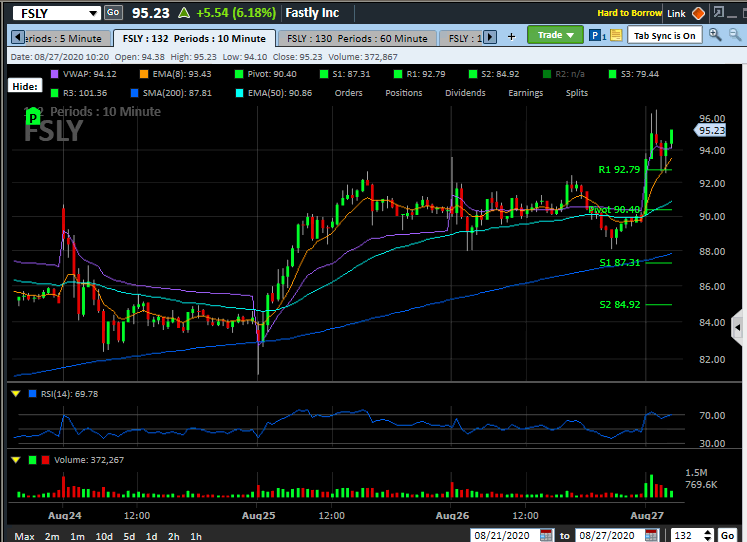
Task: Toggle Orders display on chart
Action: pyautogui.click(x=348, y=93)
